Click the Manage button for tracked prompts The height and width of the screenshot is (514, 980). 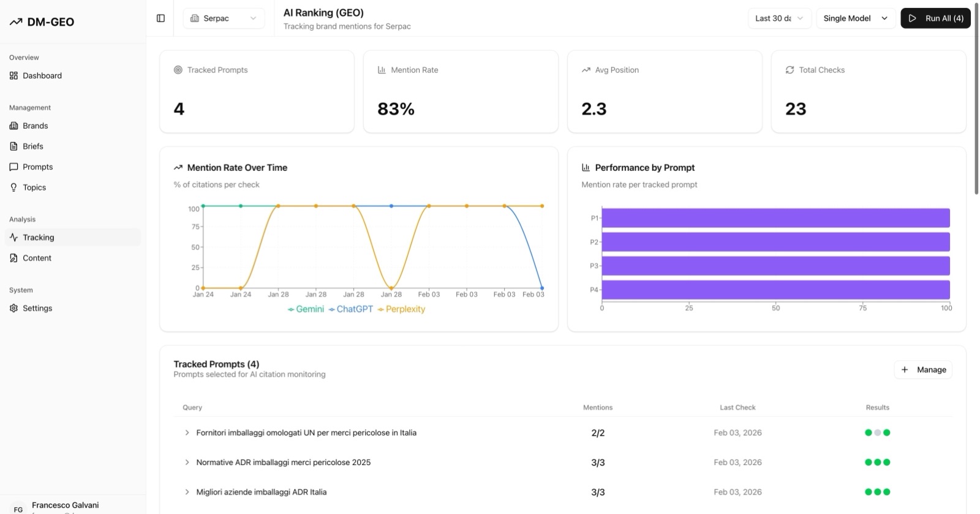coord(923,370)
